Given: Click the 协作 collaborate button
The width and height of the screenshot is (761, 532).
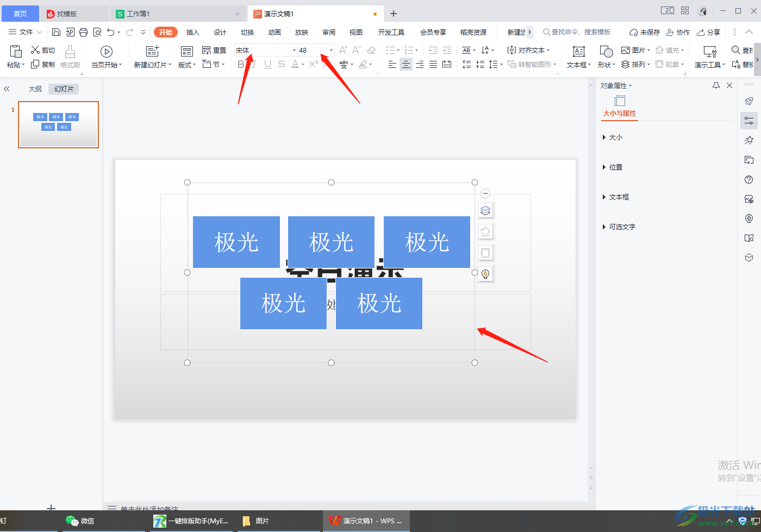Looking at the screenshot, I should click(678, 32).
